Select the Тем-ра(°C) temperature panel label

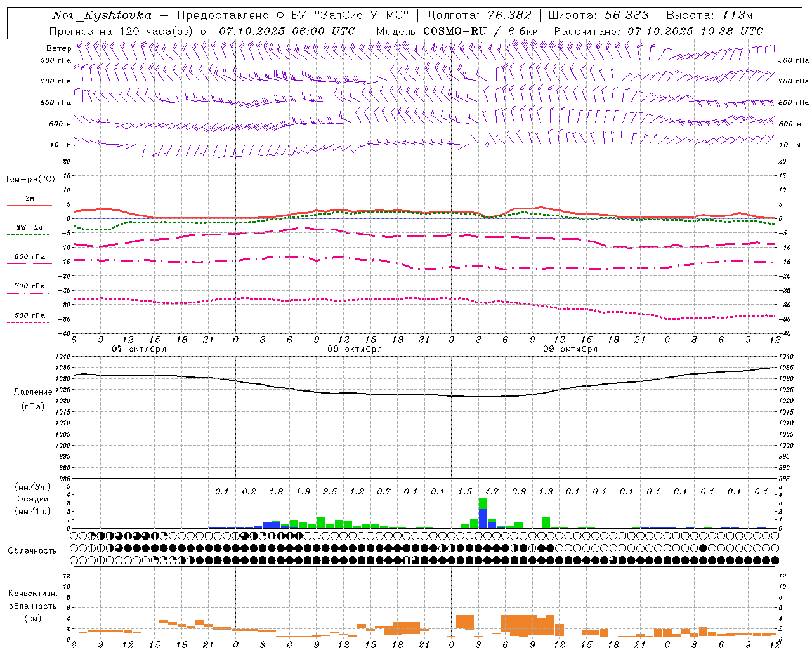(x=30, y=180)
